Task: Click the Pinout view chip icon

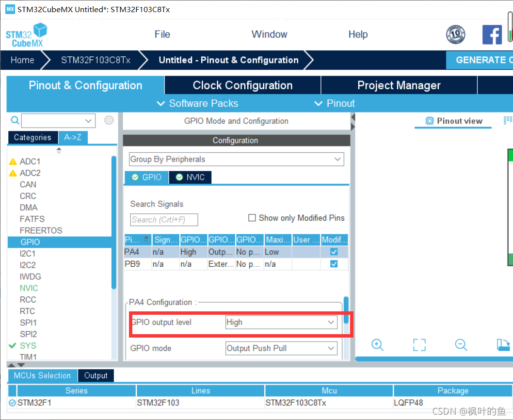Action: tap(429, 121)
